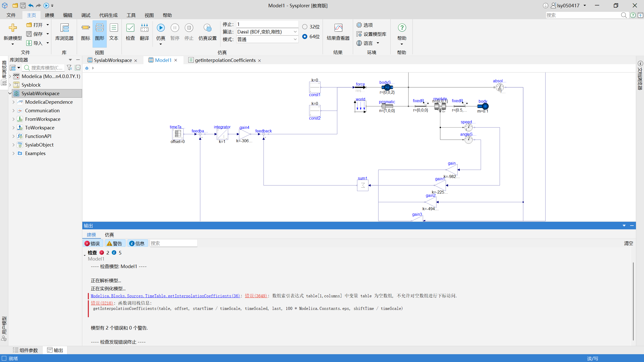Screen dimensions: 644x362
Task: Run model Check (检查)
Action: 130,28
